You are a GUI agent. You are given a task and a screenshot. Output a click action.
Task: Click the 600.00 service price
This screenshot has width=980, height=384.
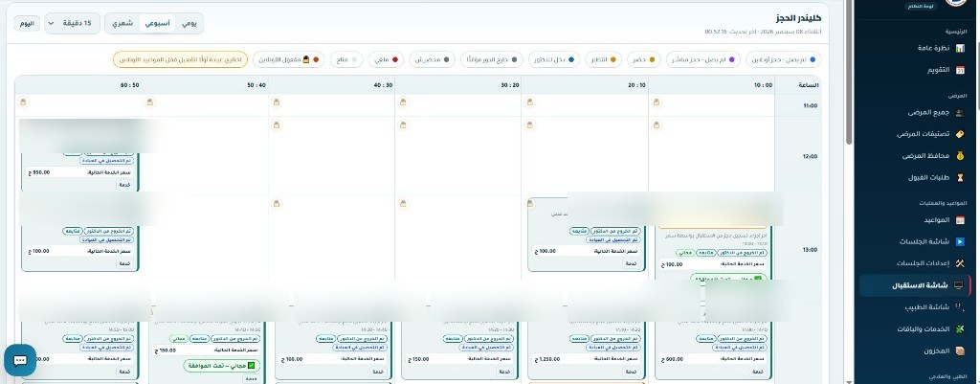672,360
